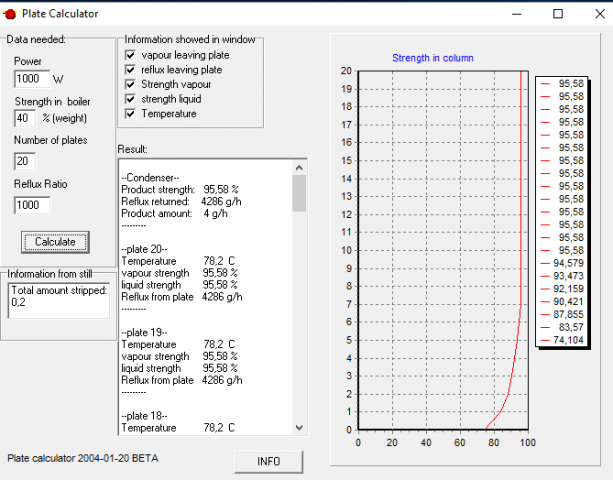
Task: Uncheck reflux leaving plate option
Action: (x=130, y=70)
